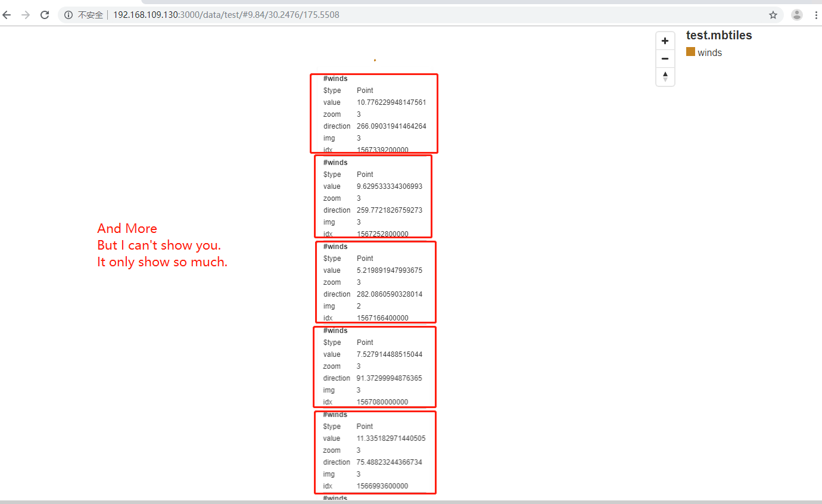This screenshot has width=822, height=504.
Task: Open the Chrome three-dot menu
Action: point(815,14)
